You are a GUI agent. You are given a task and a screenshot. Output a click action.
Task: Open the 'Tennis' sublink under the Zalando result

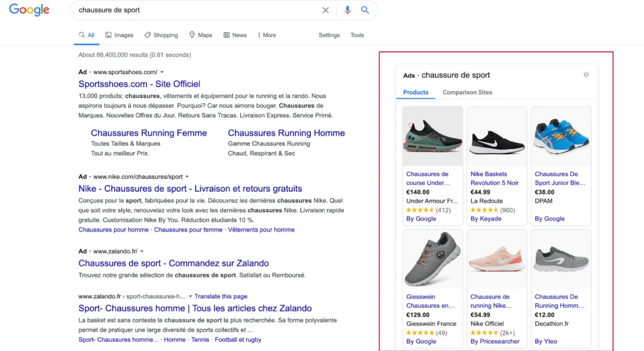click(200, 340)
